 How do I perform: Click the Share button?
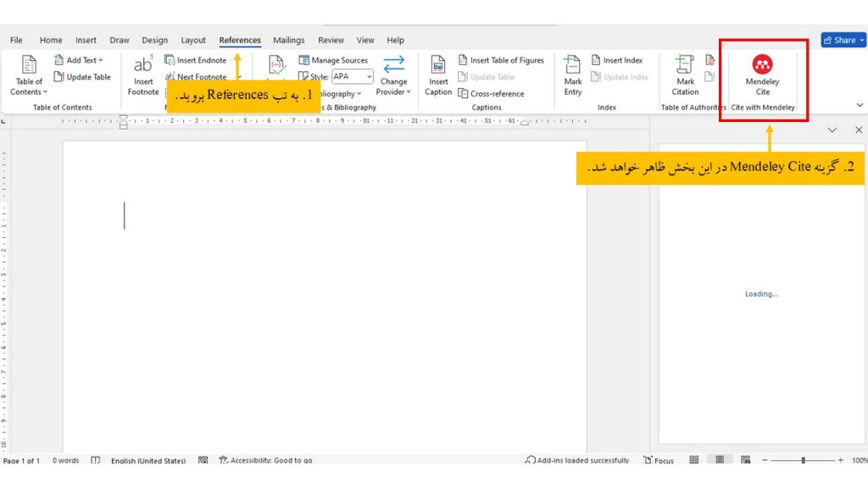(x=843, y=39)
